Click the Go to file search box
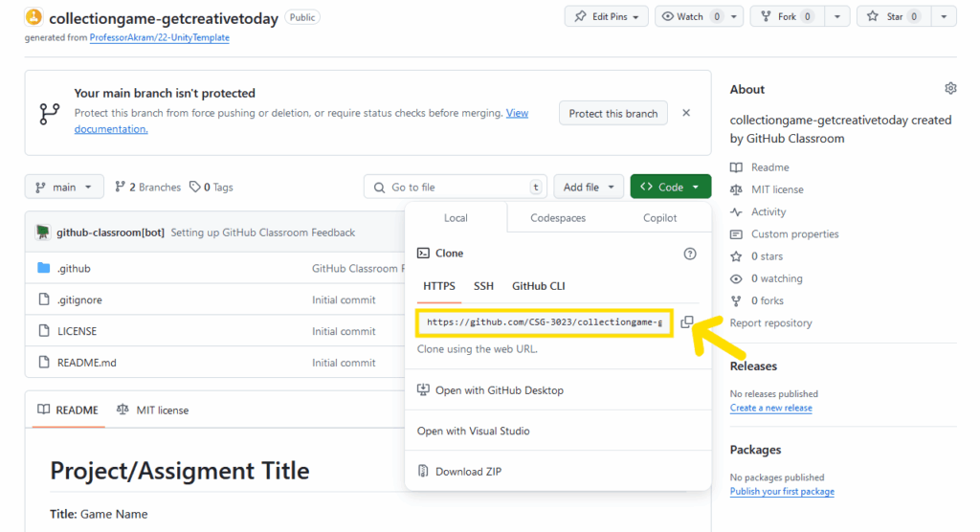Image resolution: width=980 pixels, height=532 pixels. point(456,187)
